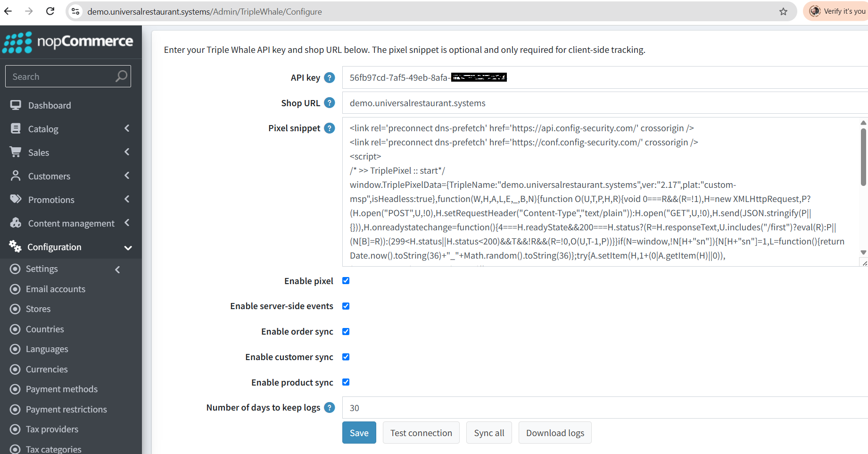Click the Dashboard monitor icon
868x454 pixels.
tap(16, 105)
